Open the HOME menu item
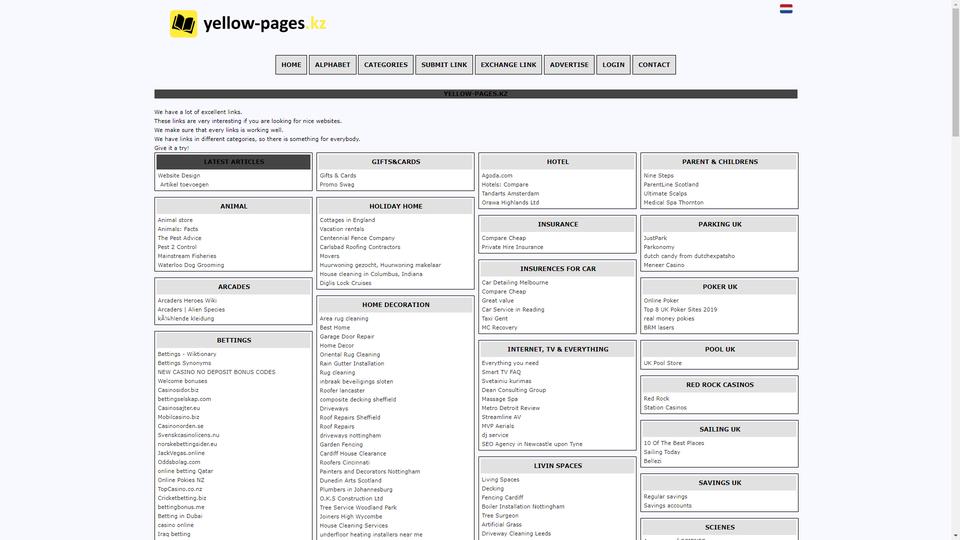Screen dimensions: 960x540 coord(291,65)
